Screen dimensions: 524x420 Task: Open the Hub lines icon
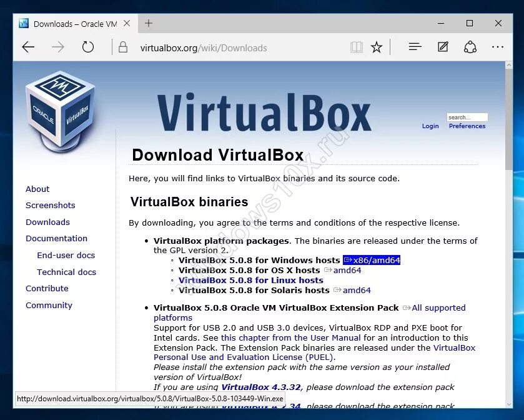click(415, 47)
